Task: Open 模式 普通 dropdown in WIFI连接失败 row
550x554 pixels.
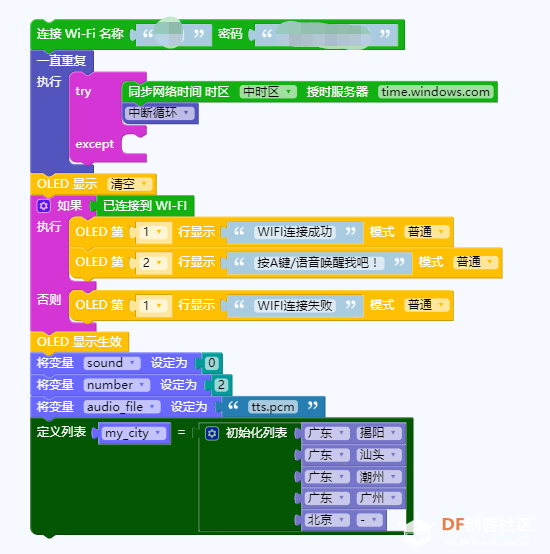Action: (x=426, y=305)
